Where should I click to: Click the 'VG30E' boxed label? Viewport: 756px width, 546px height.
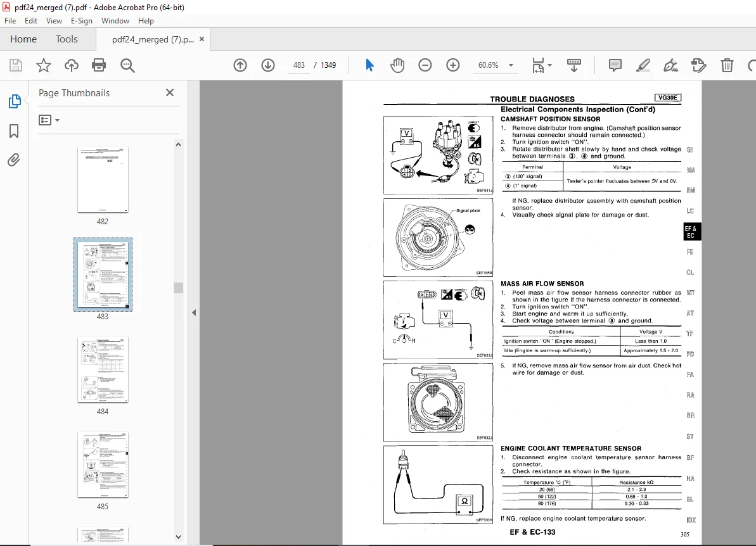point(668,98)
